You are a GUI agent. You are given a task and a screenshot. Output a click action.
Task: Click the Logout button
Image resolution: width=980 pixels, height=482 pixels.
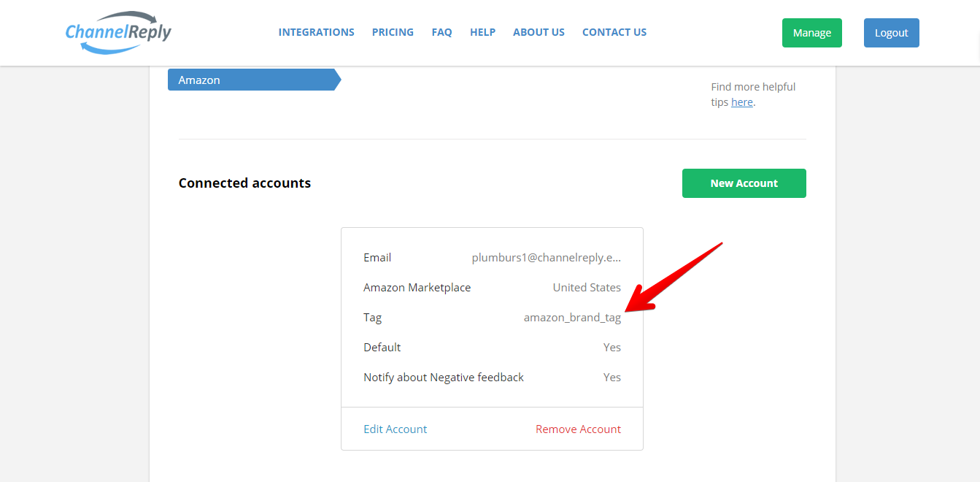click(x=892, y=33)
